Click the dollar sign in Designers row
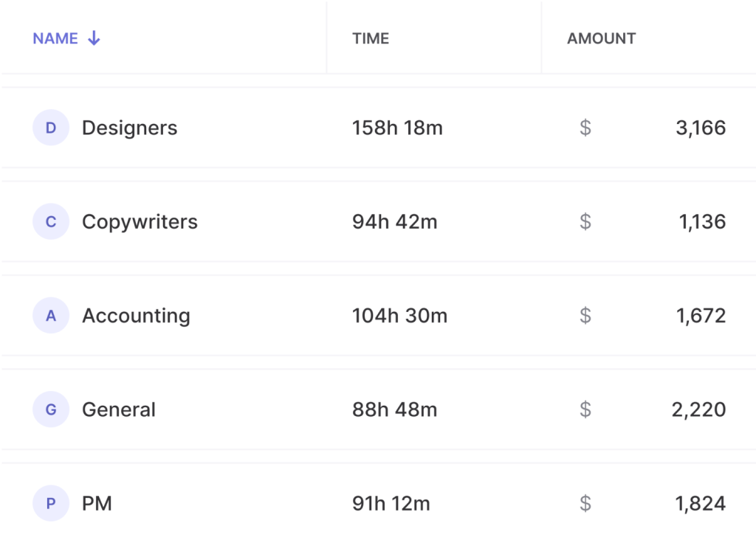756x540 pixels. point(585,128)
